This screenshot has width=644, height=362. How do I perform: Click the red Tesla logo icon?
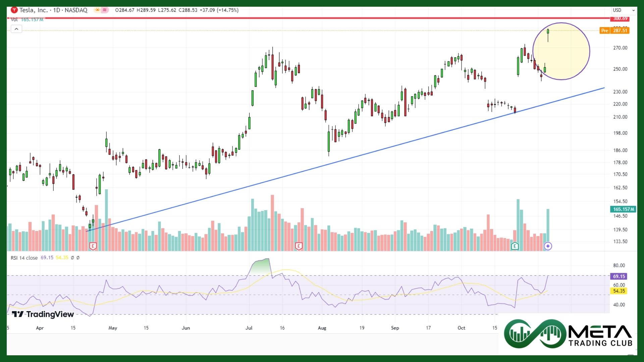[14, 10]
